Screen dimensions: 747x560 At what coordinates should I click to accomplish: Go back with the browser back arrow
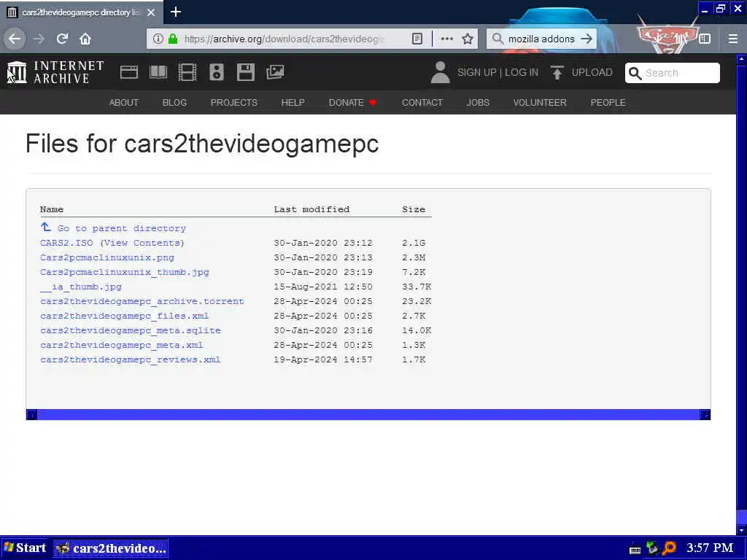tap(15, 39)
